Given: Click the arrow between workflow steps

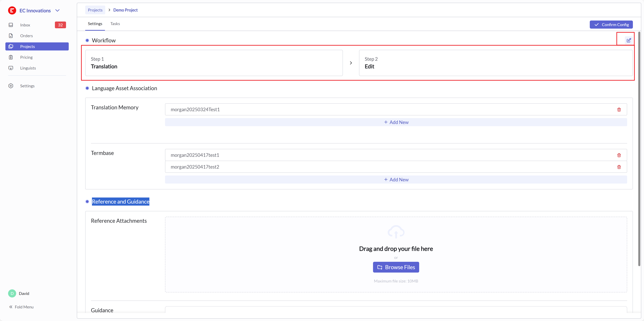Looking at the screenshot, I should click(x=351, y=63).
